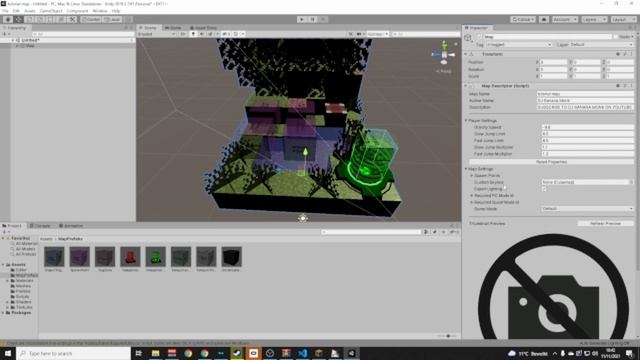Select the black cube prefab thumbnail
Screen dimensions: 640x360
pos(231,257)
